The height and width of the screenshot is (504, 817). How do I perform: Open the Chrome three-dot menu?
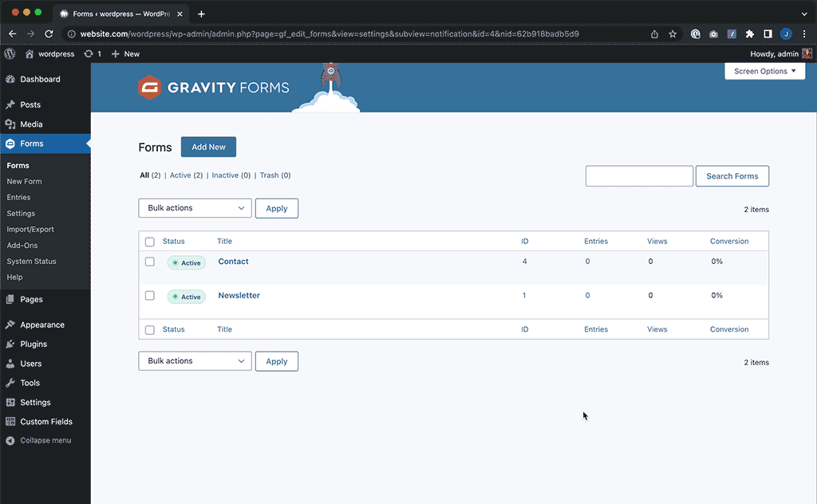click(x=804, y=33)
